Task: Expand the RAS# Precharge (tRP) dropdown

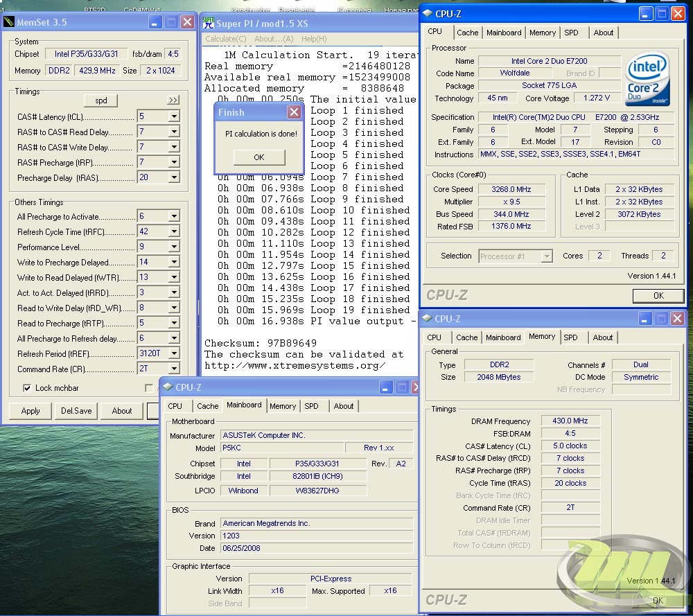Action: point(174,162)
